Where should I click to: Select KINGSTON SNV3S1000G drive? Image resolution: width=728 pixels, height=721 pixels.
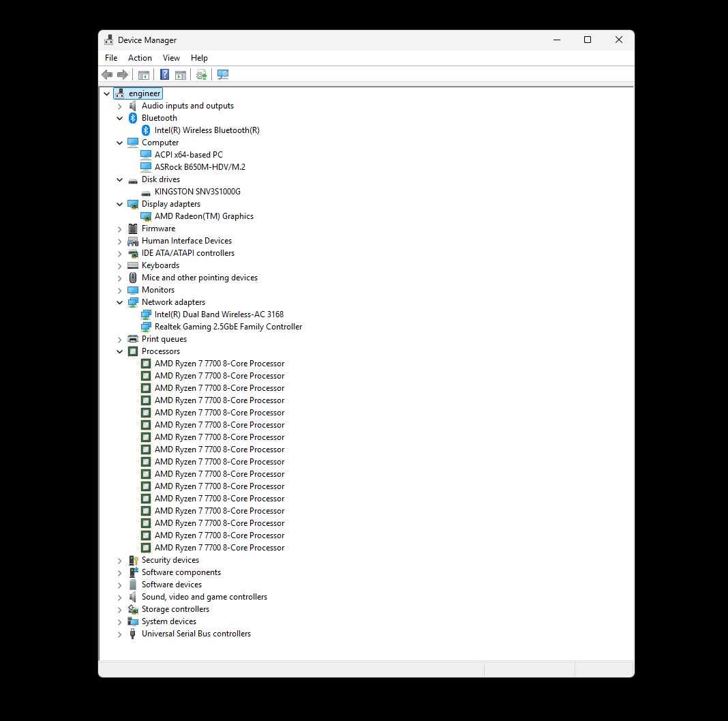[197, 192]
